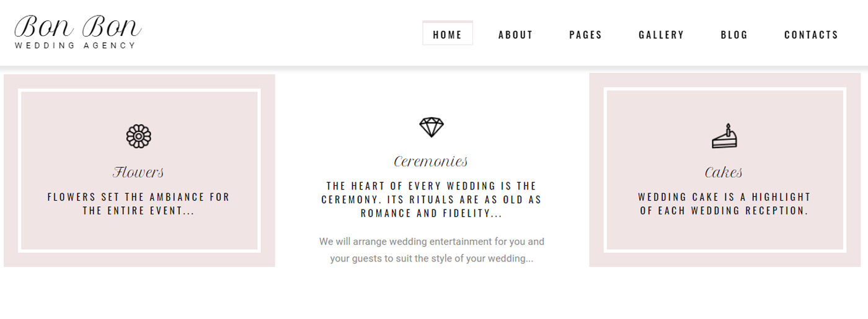
Task: Open the Home menu item
Action: click(x=448, y=35)
